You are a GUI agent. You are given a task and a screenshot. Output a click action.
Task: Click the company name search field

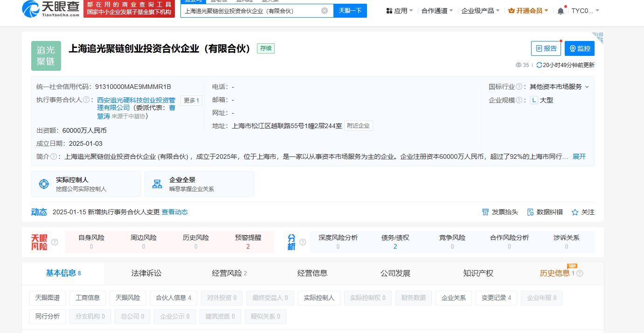point(252,11)
